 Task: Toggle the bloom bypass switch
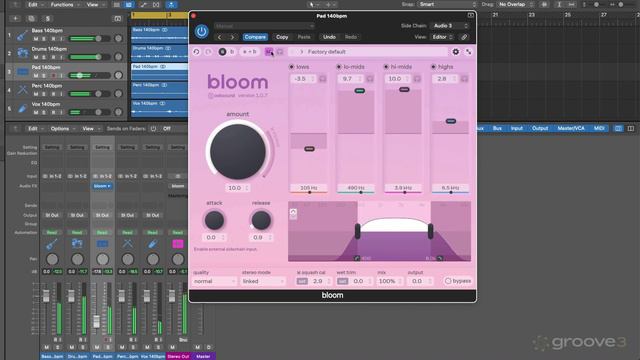458,281
